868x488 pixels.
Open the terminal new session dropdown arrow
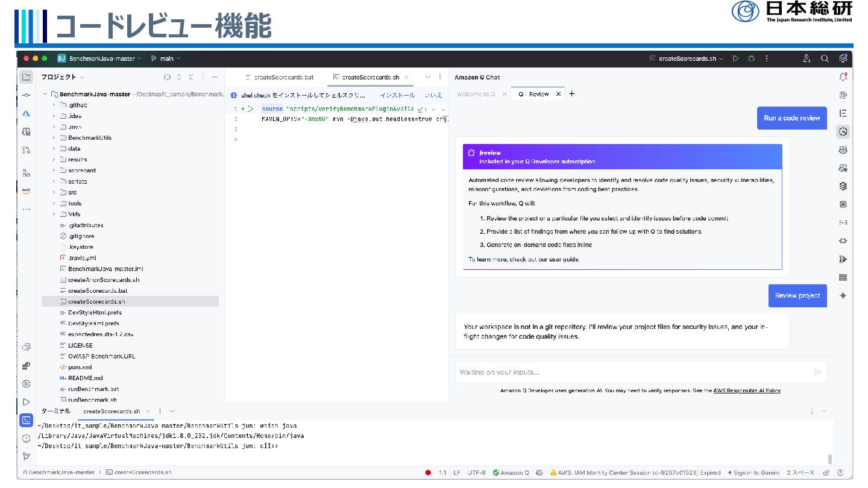pyautogui.click(x=172, y=411)
